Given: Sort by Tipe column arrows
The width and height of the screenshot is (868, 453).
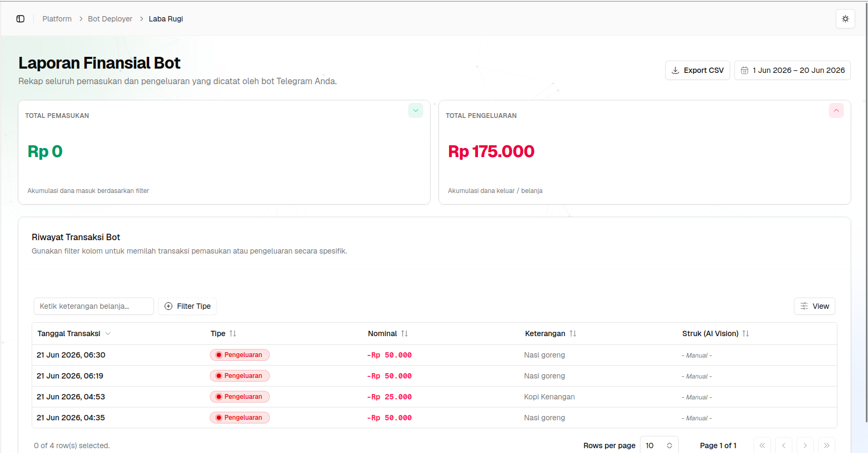Looking at the screenshot, I should click(233, 333).
